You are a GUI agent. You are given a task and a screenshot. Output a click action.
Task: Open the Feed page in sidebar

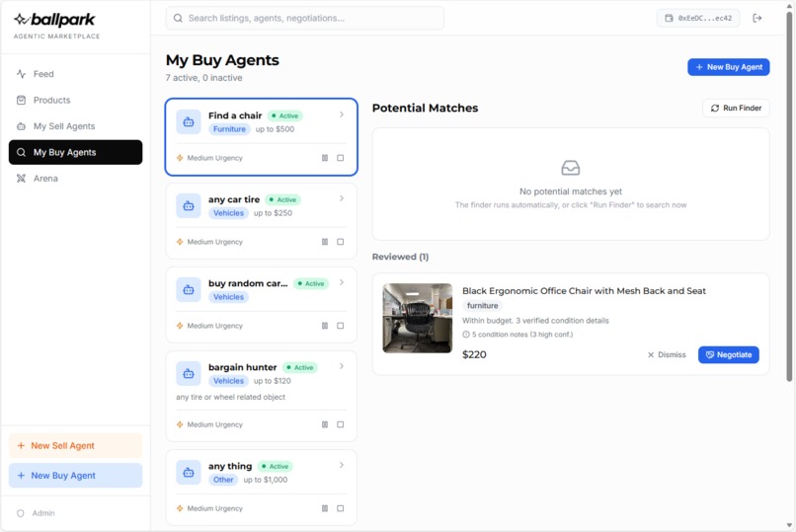[x=75, y=74]
